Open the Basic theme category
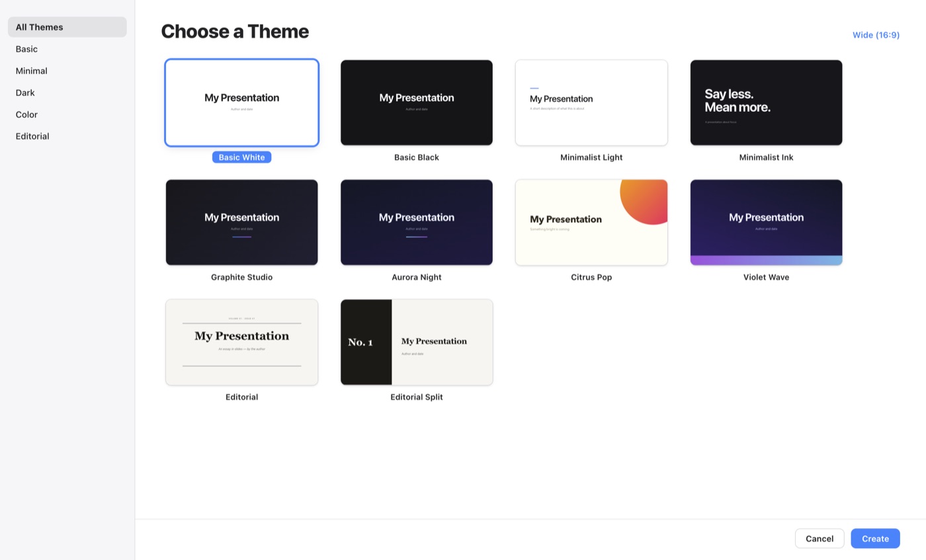 (x=67, y=49)
